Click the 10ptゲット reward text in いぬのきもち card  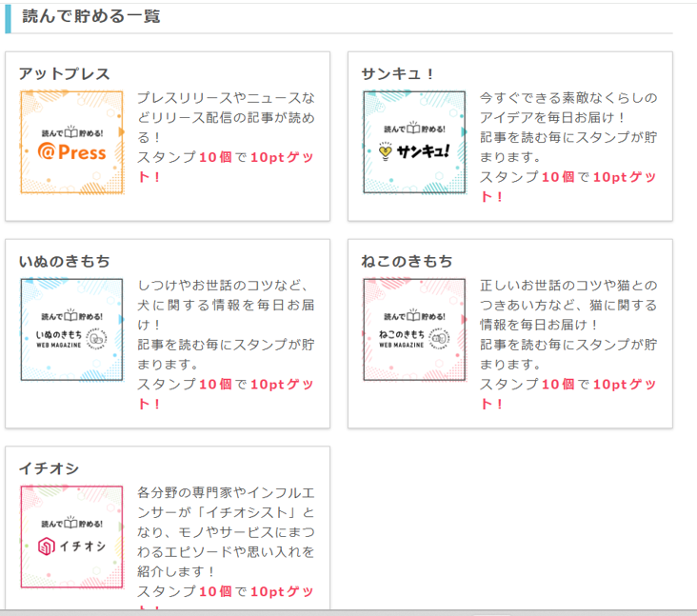[282, 384]
